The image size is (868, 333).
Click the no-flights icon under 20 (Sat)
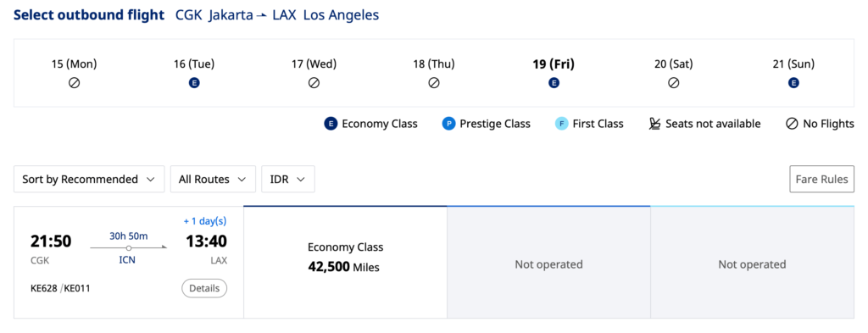pyautogui.click(x=674, y=83)
